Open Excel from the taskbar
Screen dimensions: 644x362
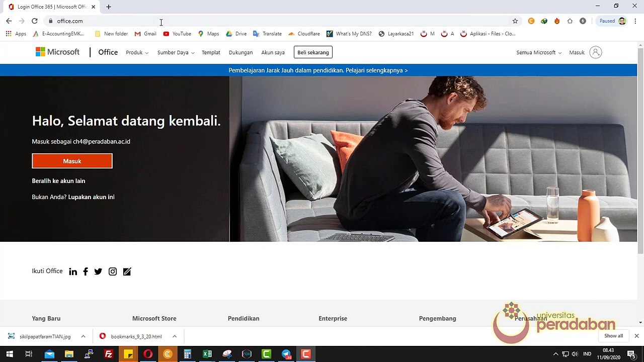tap(207, 354)
